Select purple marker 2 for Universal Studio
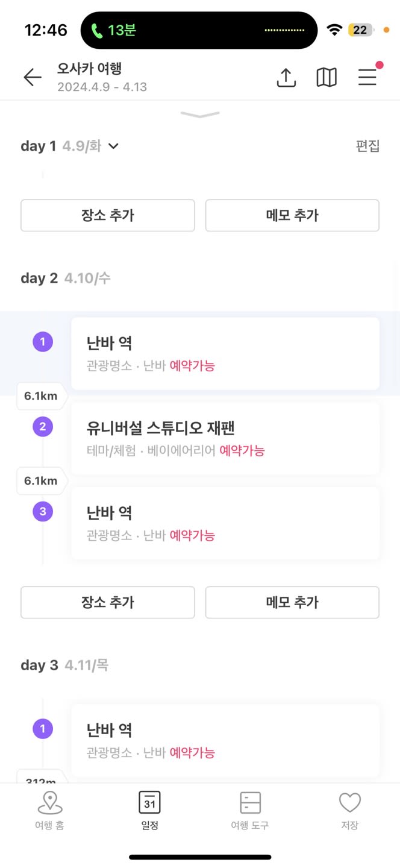This screenshot has height=868, width=400. point(43,427)
